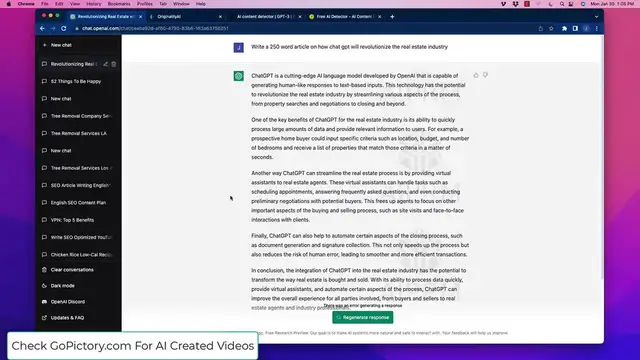Viewport: 640px width, 360px height.
Task: Open the Tree Removal Services Los chat
Action: 81,168
